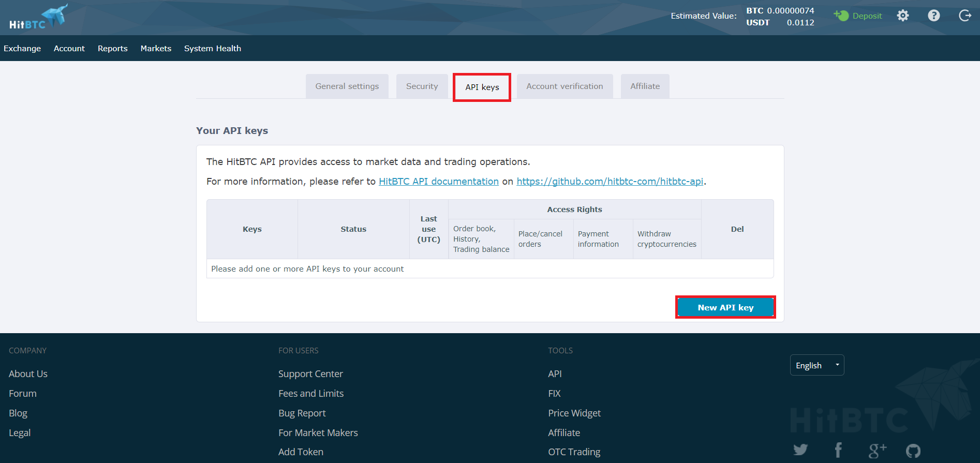This screenshot has width=980, height=463.
Task: Log out using the exit arrow icon
Action: (x=965, y=16)
